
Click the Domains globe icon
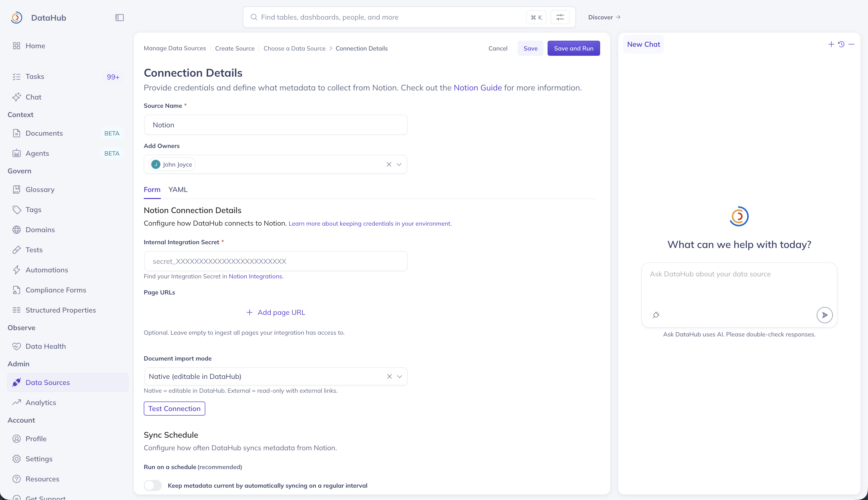coord(17,230)
